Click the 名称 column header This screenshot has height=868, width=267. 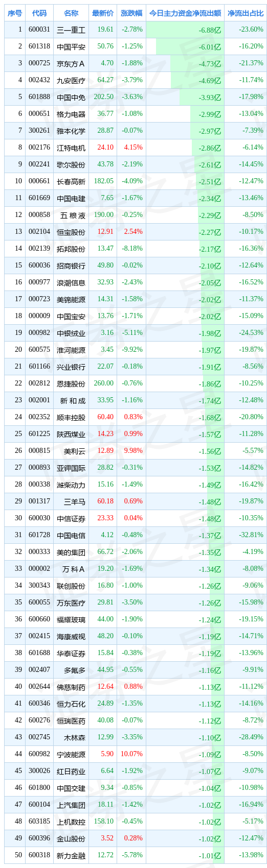click(x=71, y=13)
